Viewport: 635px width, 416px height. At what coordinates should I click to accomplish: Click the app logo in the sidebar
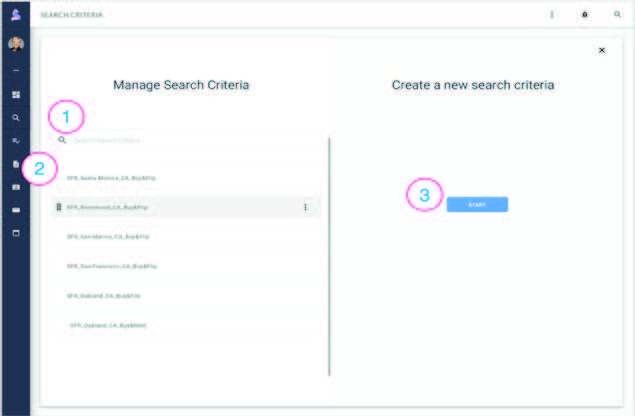pos(16,15)
